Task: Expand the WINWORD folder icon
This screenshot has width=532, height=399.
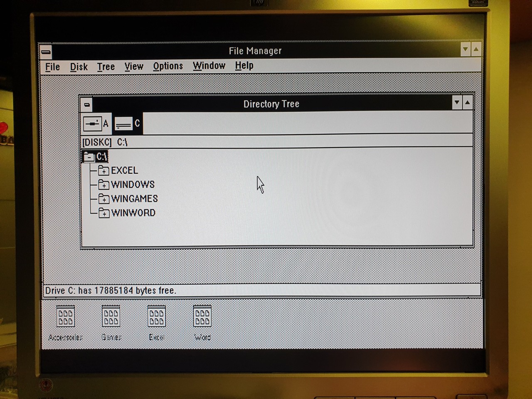Action: tap(104, 213)
